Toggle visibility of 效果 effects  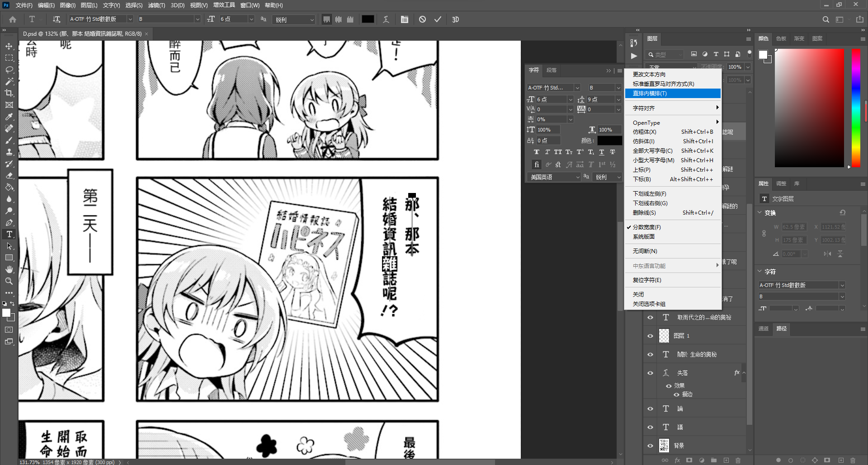[x=669, y=386]
